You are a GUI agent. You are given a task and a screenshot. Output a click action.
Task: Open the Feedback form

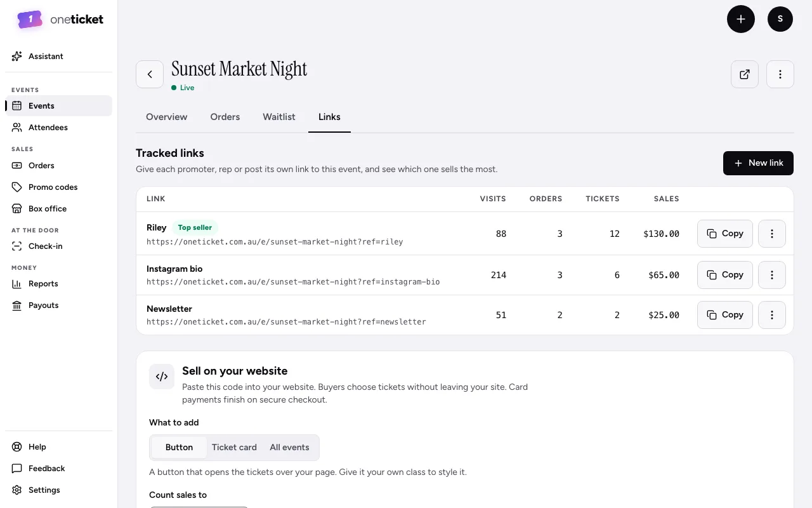58,469
